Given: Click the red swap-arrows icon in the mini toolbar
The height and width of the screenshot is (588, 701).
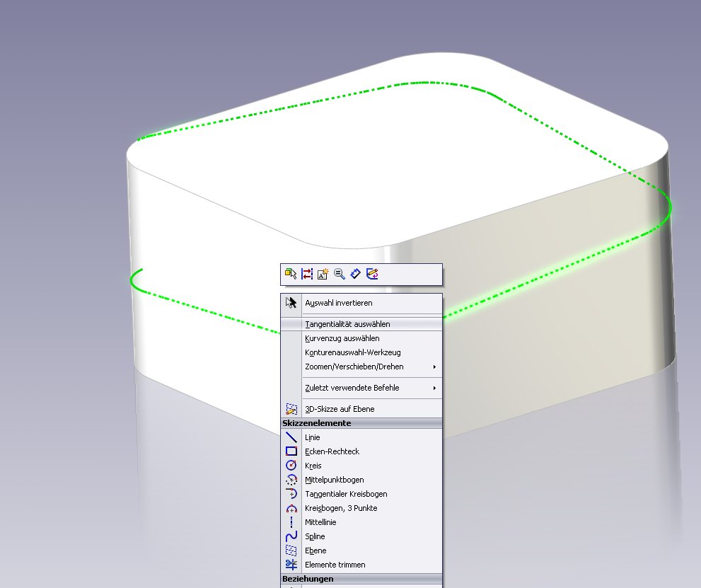Looking at the screenshot, I should [x=307, y=274].
